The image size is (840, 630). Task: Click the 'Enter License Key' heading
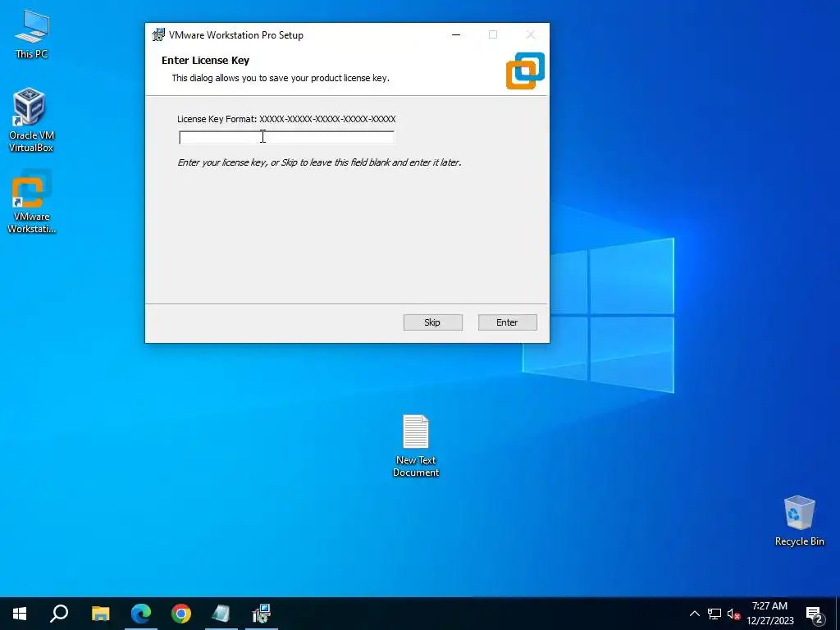205,61
